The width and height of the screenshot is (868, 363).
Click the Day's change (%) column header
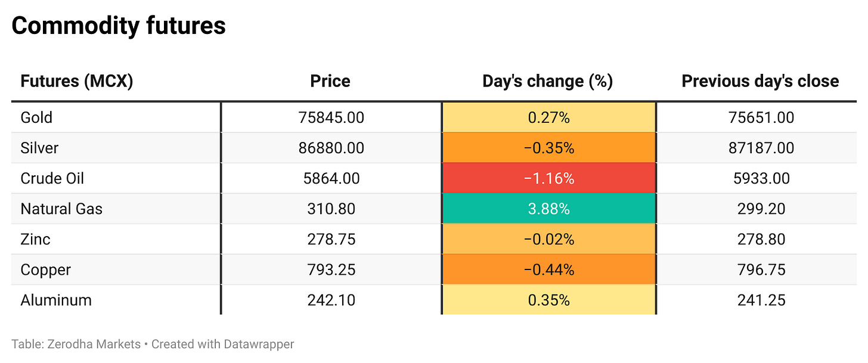tap(548, 82)
